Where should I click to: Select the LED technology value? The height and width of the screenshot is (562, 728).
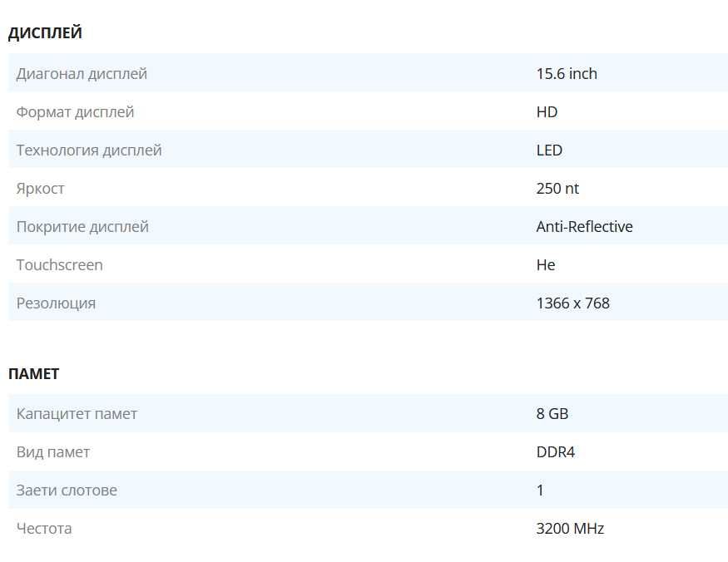[x=549, y=150]
